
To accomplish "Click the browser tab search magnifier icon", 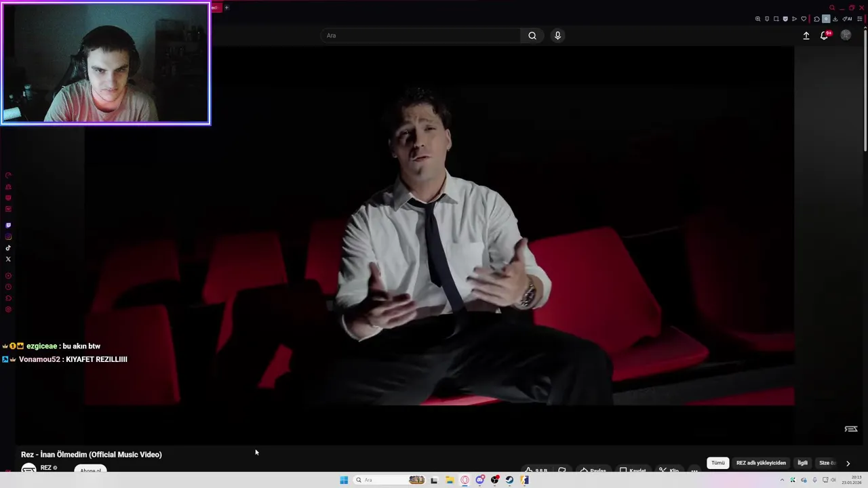I will (x=832, y=7).
